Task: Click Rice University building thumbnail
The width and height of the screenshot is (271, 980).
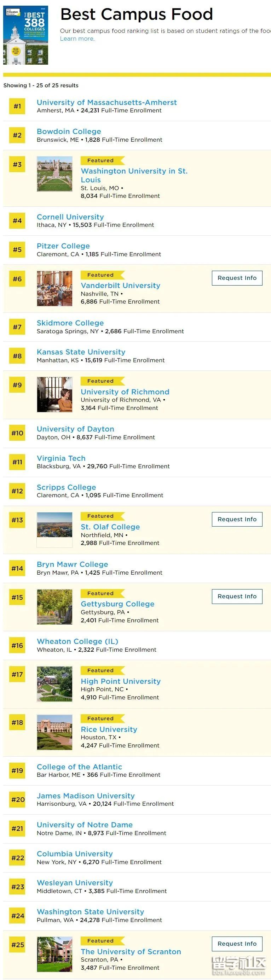Action: [54, 732]
